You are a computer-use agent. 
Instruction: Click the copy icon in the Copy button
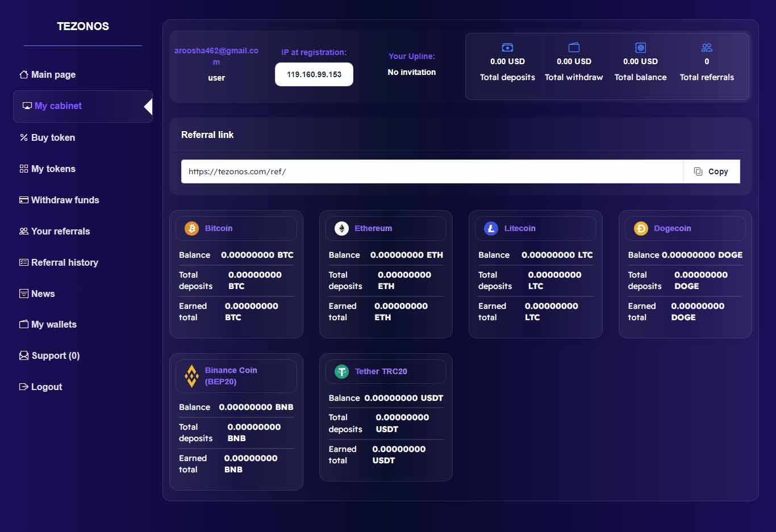tap(698, 171)
